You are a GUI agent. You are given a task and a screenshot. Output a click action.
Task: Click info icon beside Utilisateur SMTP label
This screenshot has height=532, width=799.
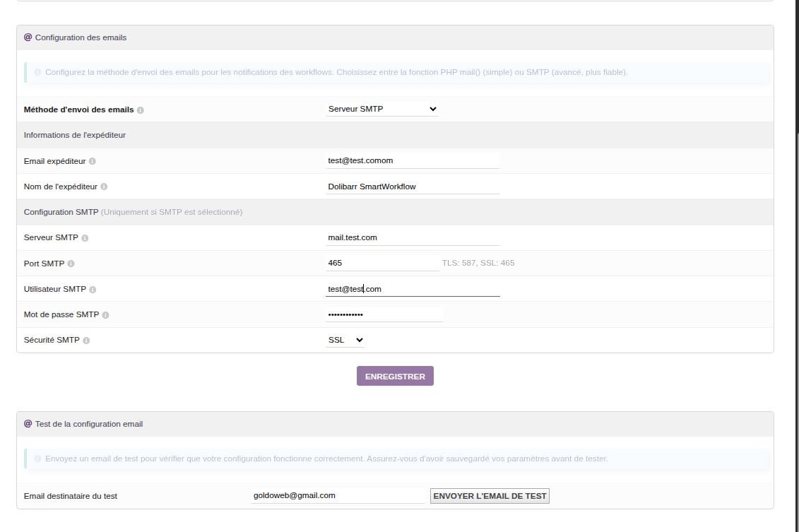click(x=93, y=290)
